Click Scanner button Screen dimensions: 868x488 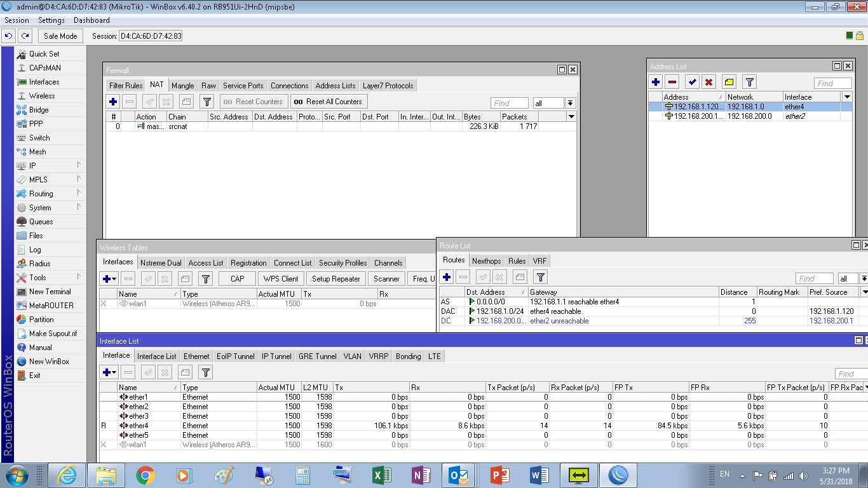point(386,279)
